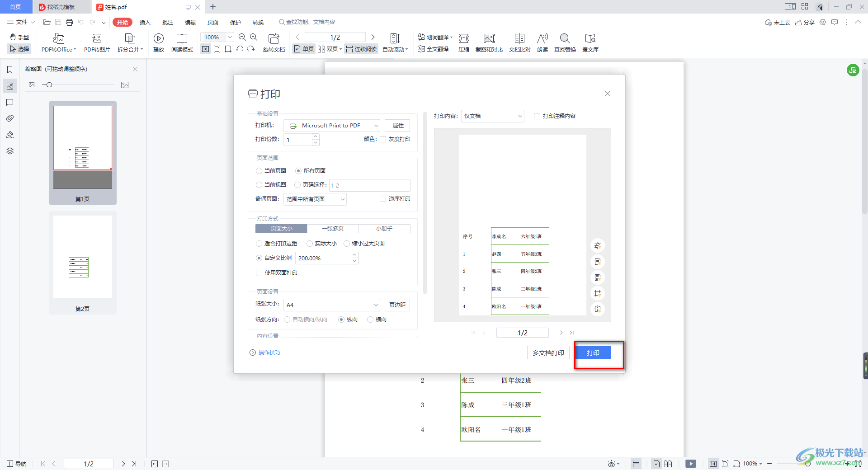Click the open folder icon
The height and width of the screenshot is (470, 868).
(47, 22)
